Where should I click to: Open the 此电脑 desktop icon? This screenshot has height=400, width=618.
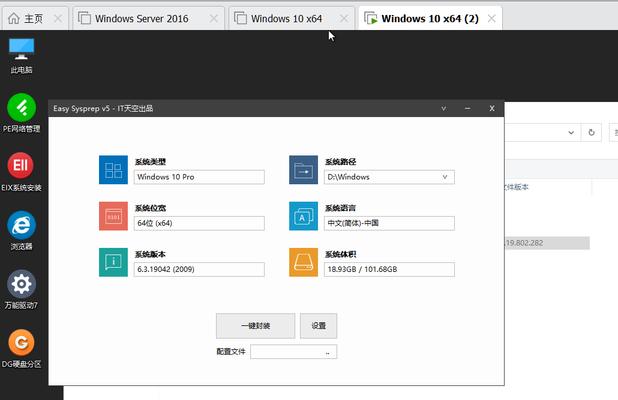pos(21,56)
